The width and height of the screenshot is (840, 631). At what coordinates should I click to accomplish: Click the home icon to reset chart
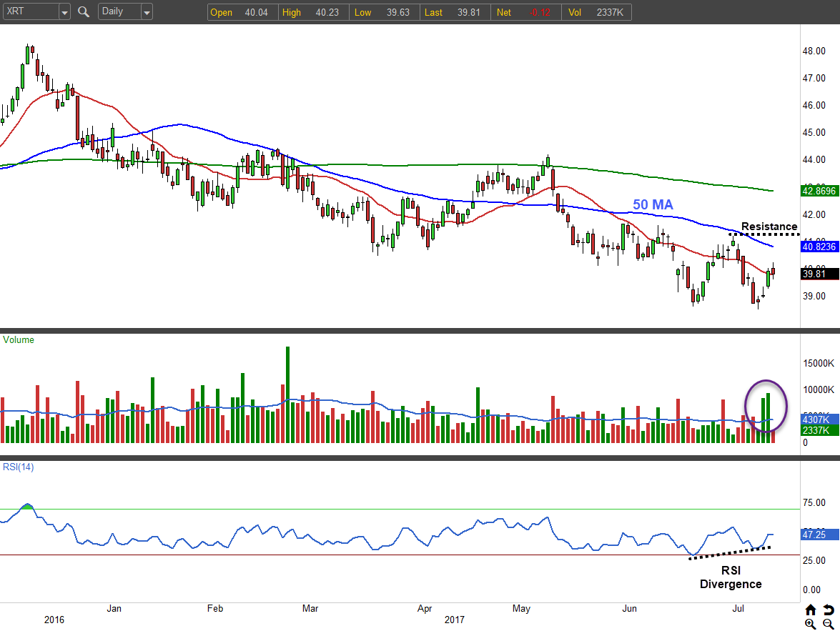pyautogui.click(x=811, y=610)
